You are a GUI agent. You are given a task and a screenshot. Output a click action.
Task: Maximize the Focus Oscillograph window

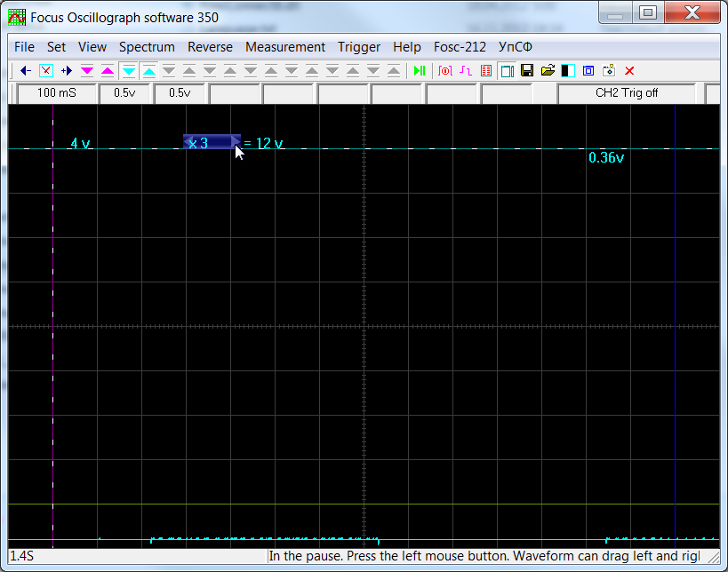point(648,13)
